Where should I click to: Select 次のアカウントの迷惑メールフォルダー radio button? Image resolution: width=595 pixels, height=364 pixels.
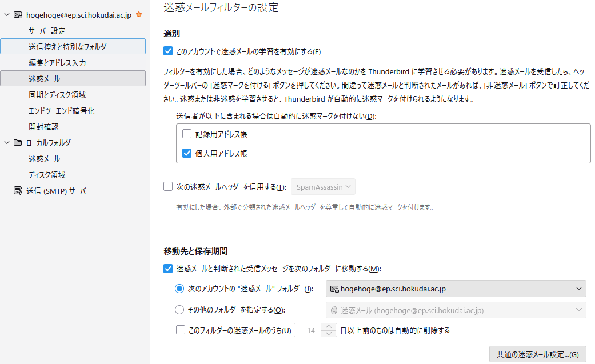[179, 289]
